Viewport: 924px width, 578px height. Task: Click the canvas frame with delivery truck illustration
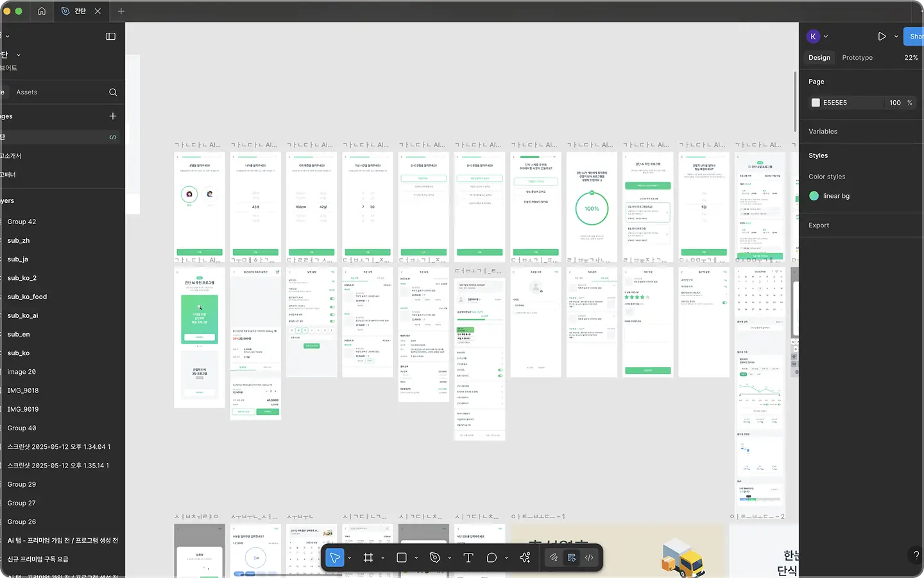[619, 551]
